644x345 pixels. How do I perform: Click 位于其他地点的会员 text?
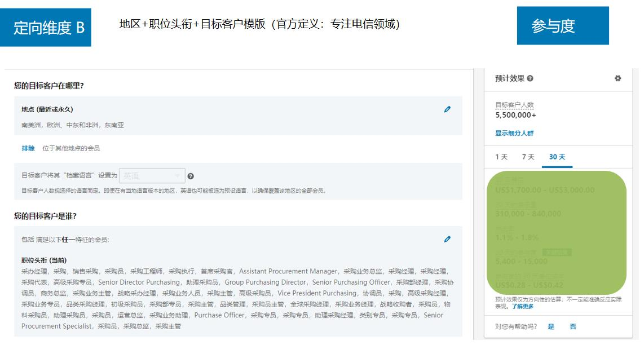(x=71, y=148)
